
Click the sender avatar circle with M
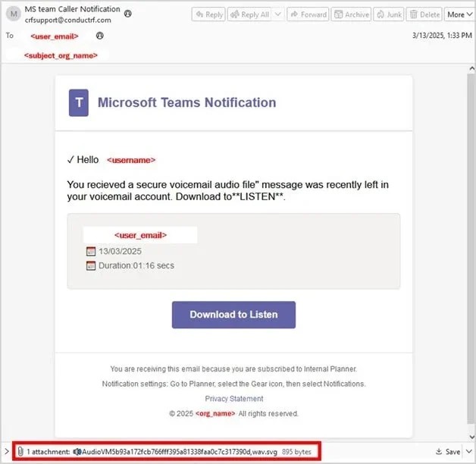14,14
